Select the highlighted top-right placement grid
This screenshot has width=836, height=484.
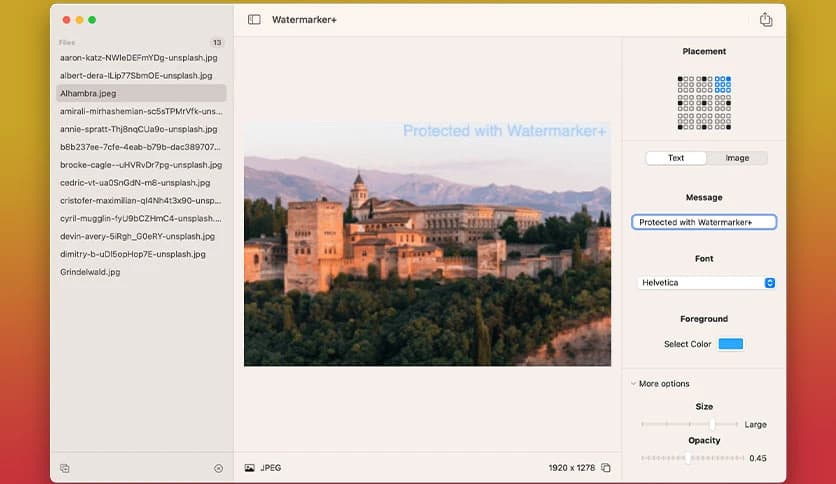(723, 84)
